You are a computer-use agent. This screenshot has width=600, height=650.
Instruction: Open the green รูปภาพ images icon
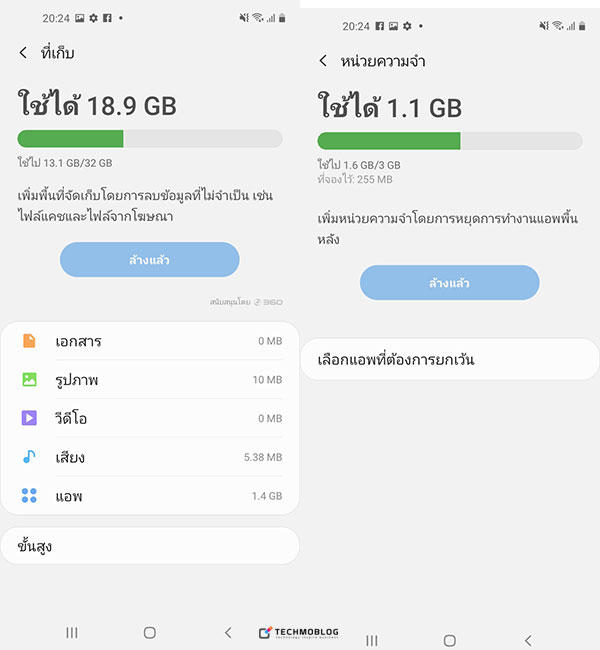coord(29,379)
